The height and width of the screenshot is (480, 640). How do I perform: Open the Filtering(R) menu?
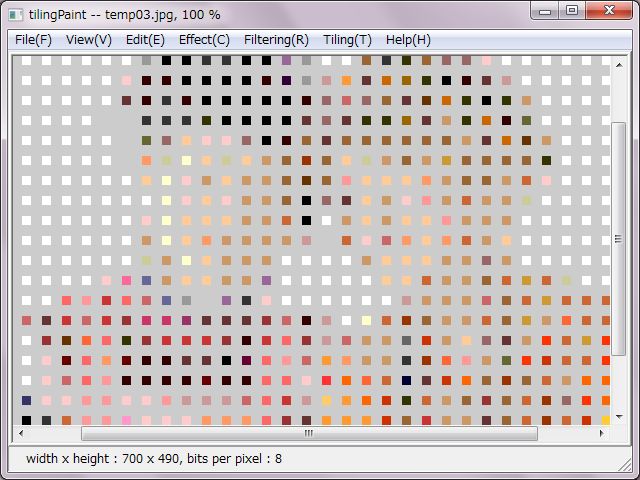tap(276, 40)
